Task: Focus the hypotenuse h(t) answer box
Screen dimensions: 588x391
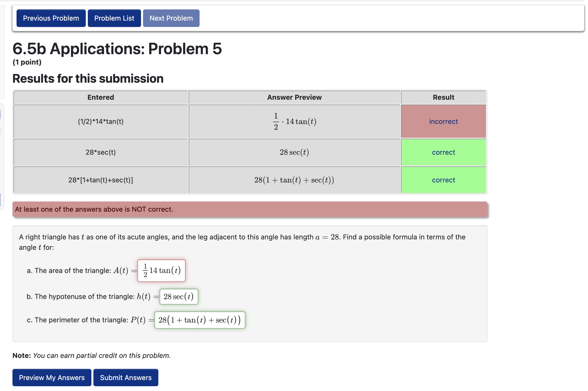Action: (x=179, y=297)
